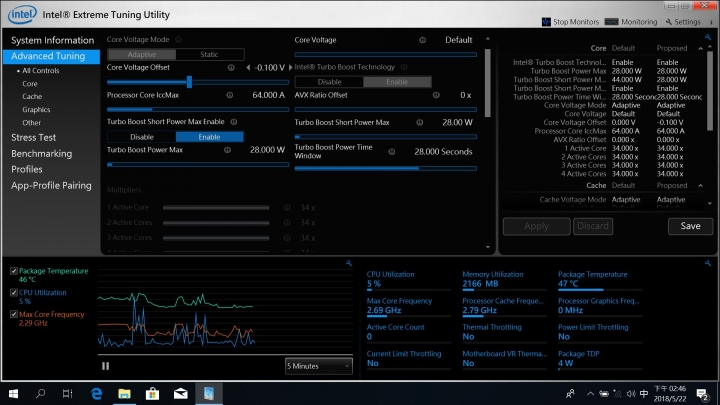Image resolution: width=720 pixels, height=405 pixels.
Task: Open the Monitoring view
Action: [x=631, y=22]
